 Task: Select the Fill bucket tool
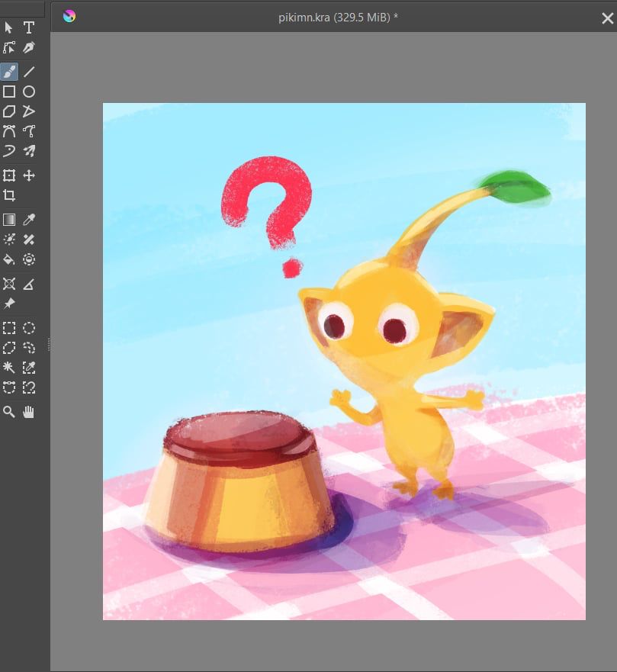coord(9,259)
